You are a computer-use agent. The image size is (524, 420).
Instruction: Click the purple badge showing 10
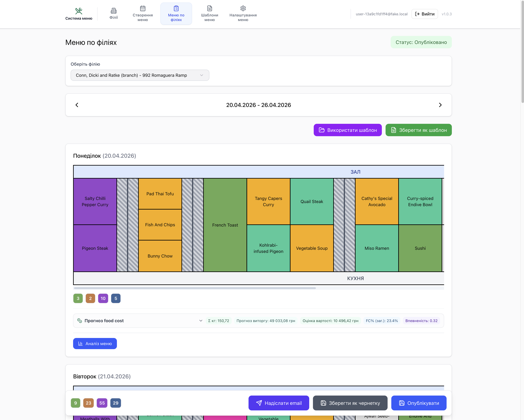pyautogui.click(x=103, y=298)
